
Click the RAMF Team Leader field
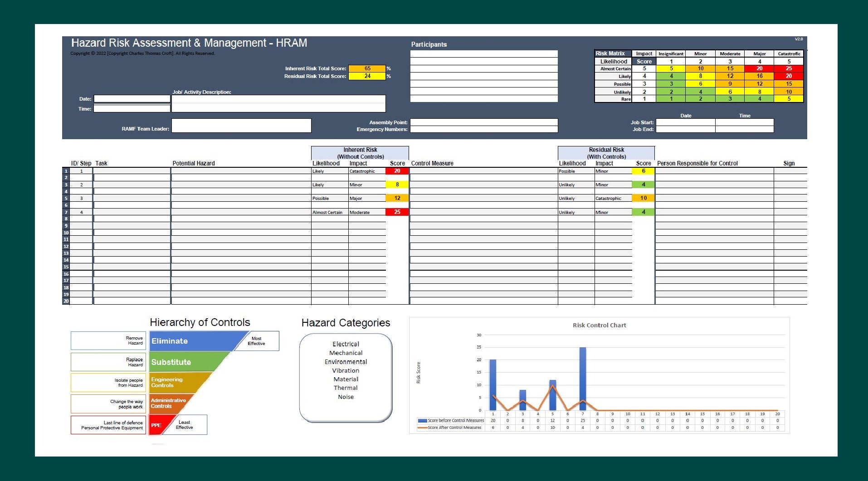[x=242, y=125]
